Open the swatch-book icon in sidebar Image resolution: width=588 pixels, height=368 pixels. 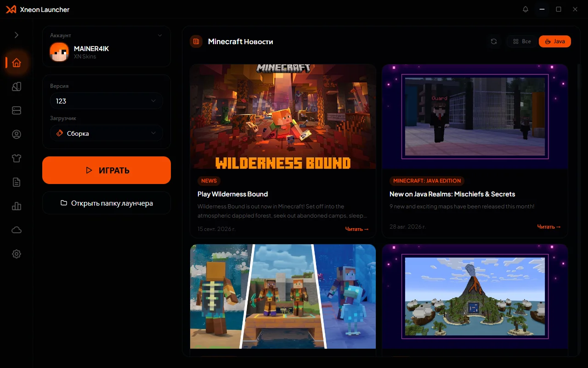[x=17, y=86]
